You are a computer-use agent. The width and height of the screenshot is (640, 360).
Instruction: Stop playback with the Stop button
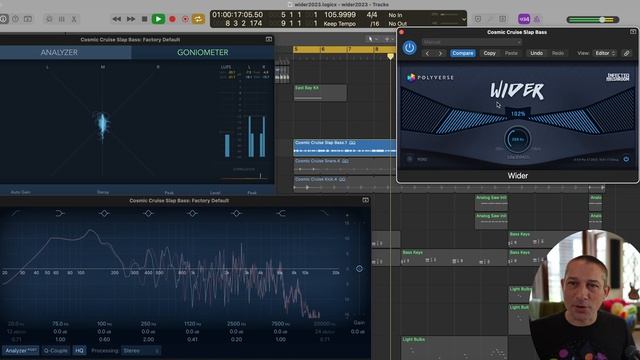pyautogui.click(x=144, y=19)
